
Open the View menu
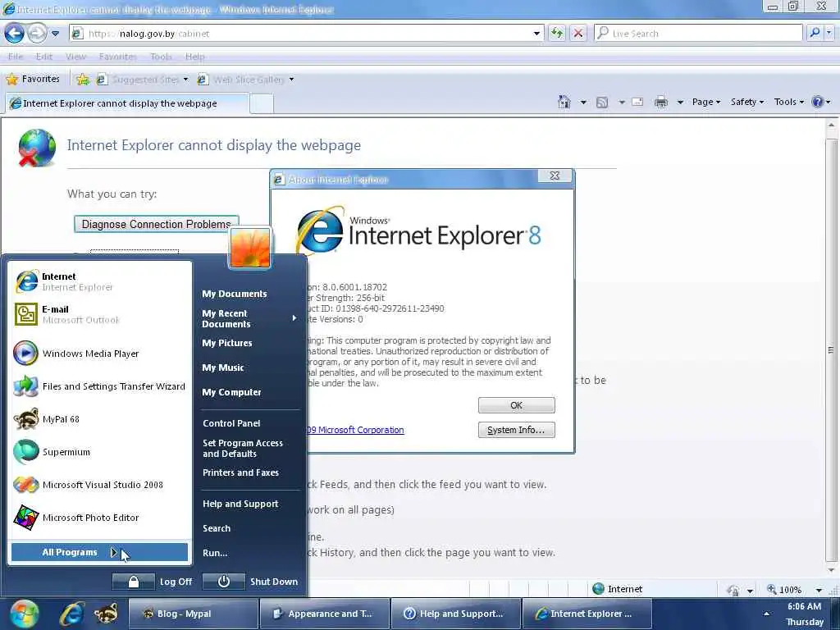(75, 57)
